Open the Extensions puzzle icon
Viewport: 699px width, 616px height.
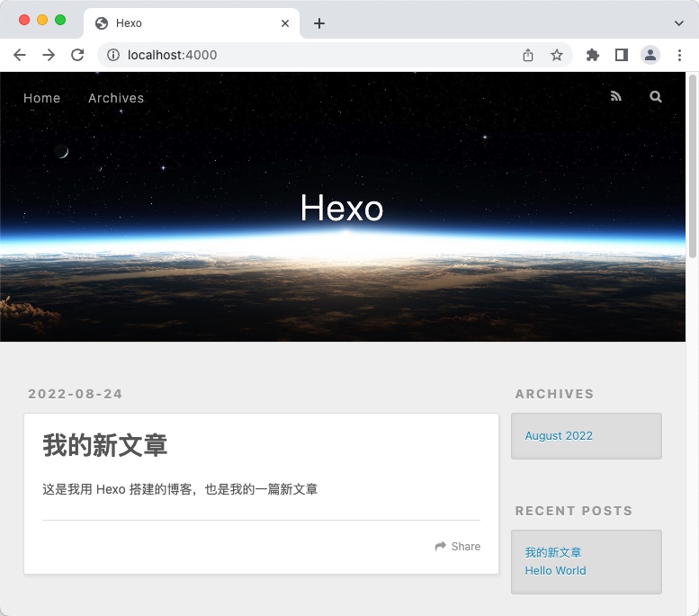pyautogui.click(x=592, y=55)
